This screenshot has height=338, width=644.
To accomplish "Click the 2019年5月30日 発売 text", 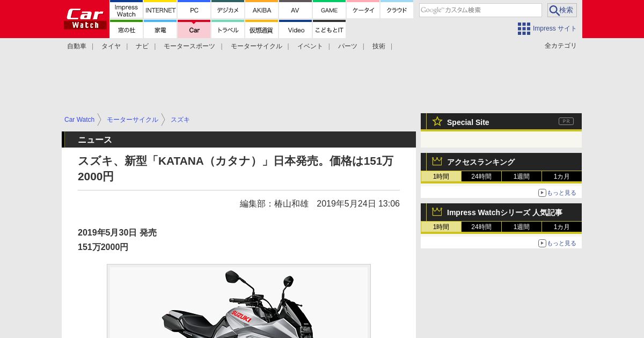I will point(117,233).
